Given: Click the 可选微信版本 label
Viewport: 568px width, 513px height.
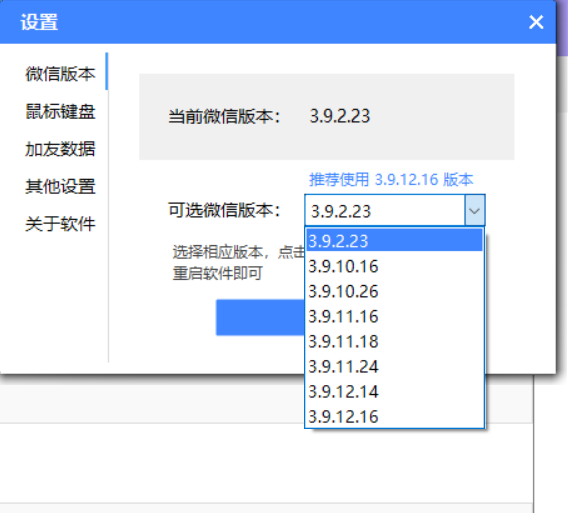Looking at the screenshot, I should pos(224,210).
